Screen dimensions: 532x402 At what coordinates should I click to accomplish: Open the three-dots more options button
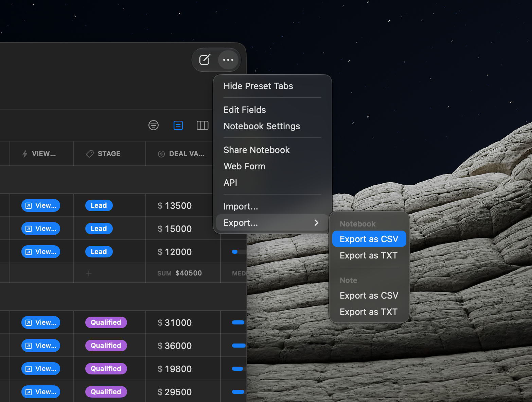point(228,60)
